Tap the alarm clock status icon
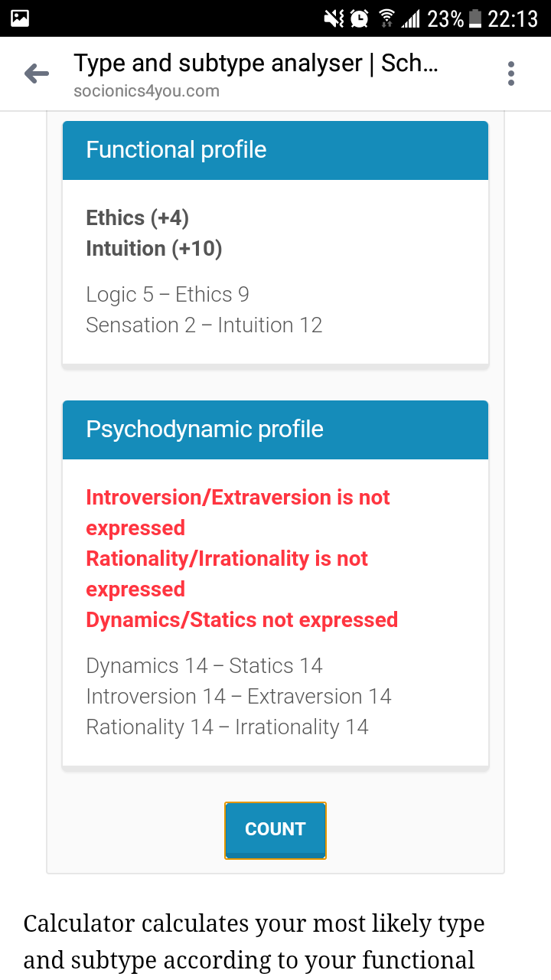 click(x=359, y=18)
